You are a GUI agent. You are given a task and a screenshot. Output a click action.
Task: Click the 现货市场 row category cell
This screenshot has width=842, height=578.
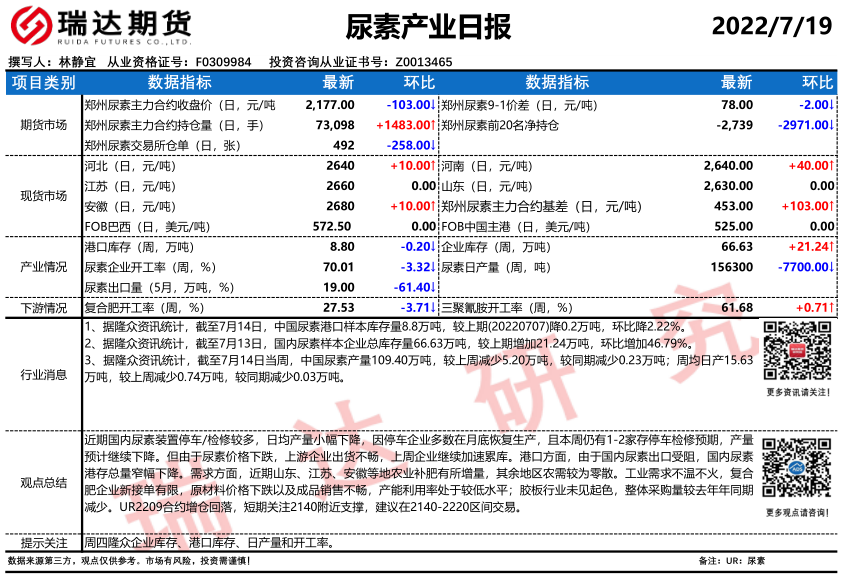(43, 196)
